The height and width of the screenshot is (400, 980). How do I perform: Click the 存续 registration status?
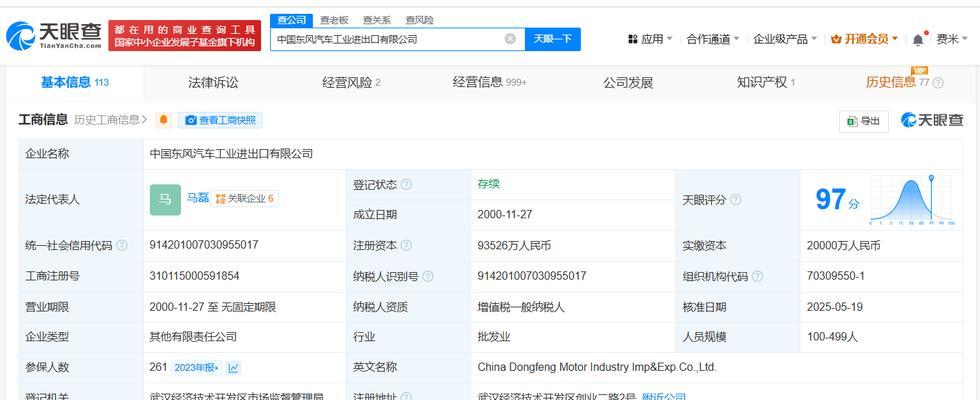tap(488, 184)
